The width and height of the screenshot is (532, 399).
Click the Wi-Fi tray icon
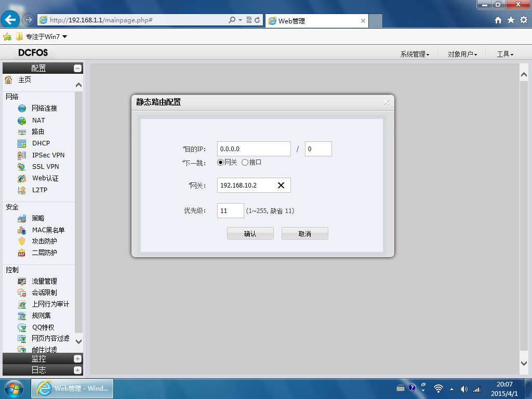click(438, 389)
